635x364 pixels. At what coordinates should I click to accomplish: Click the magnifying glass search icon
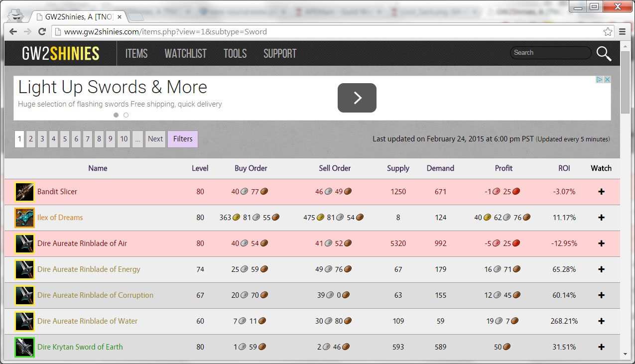pos(604,53)
